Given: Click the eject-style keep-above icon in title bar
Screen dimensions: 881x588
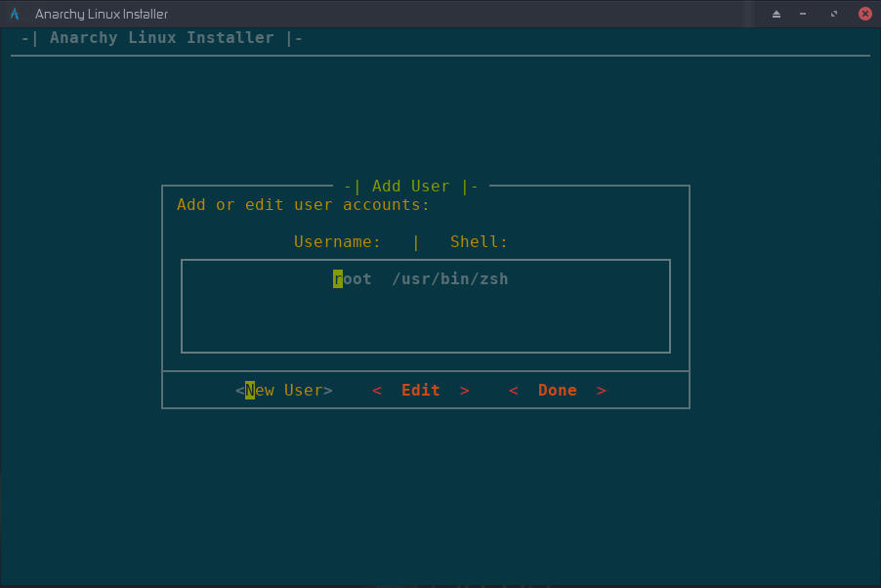Looking at the screenshot, I should [776, 14].
